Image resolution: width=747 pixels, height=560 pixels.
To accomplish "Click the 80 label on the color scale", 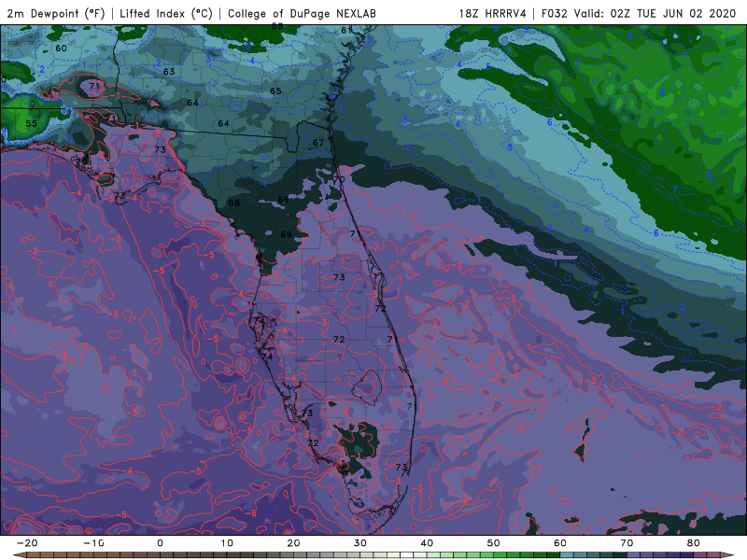I will tap(694, 543).
